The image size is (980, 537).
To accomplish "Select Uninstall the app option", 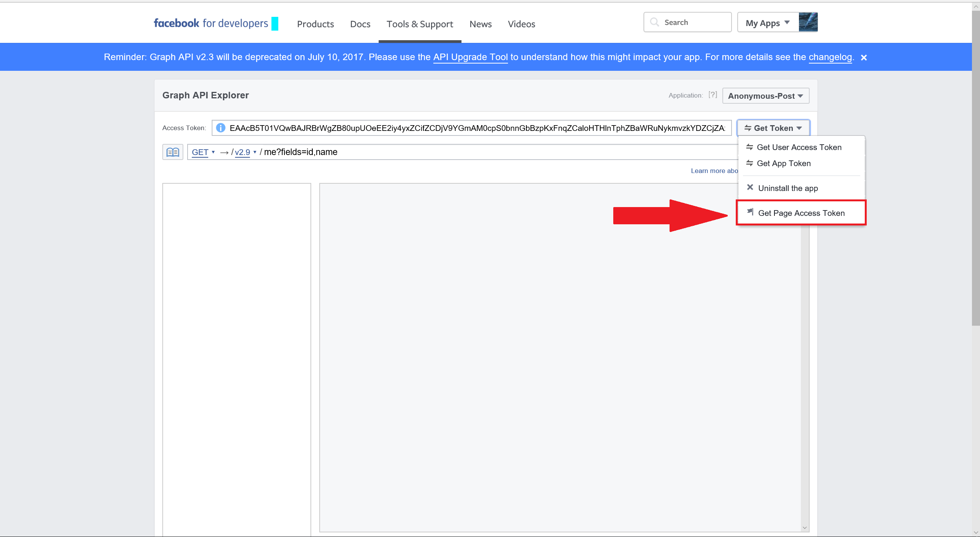I will click(788, 188).
